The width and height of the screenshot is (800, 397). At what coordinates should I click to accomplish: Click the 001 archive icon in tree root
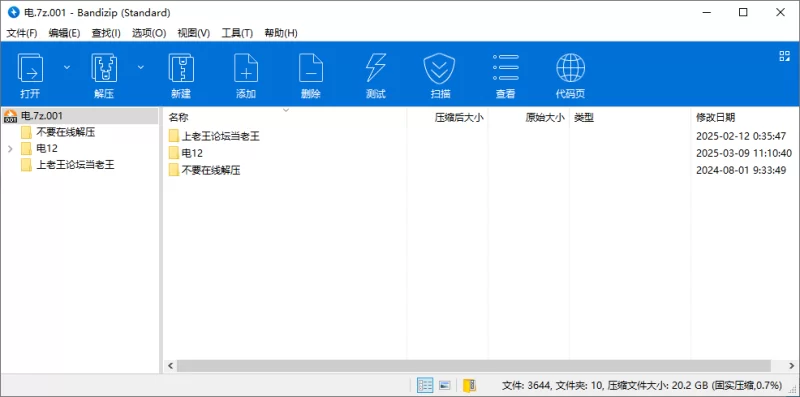point(10,116)
